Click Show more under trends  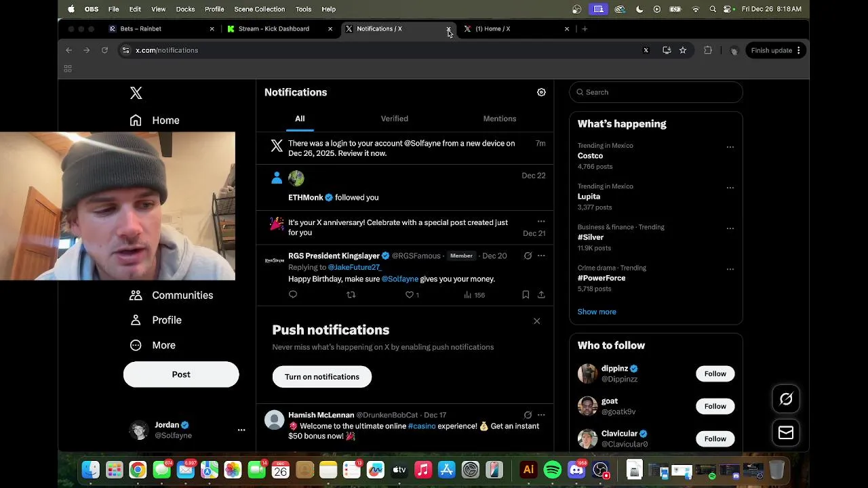597,312
